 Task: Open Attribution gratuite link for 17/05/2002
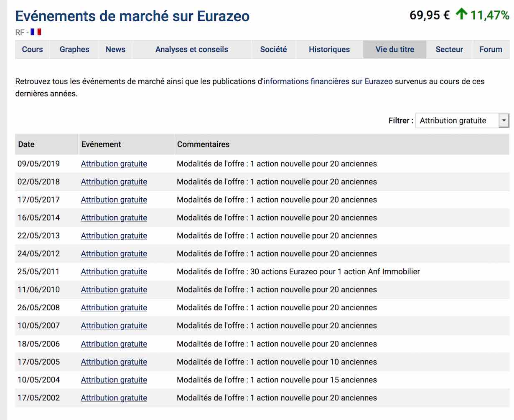coord(114,397)
